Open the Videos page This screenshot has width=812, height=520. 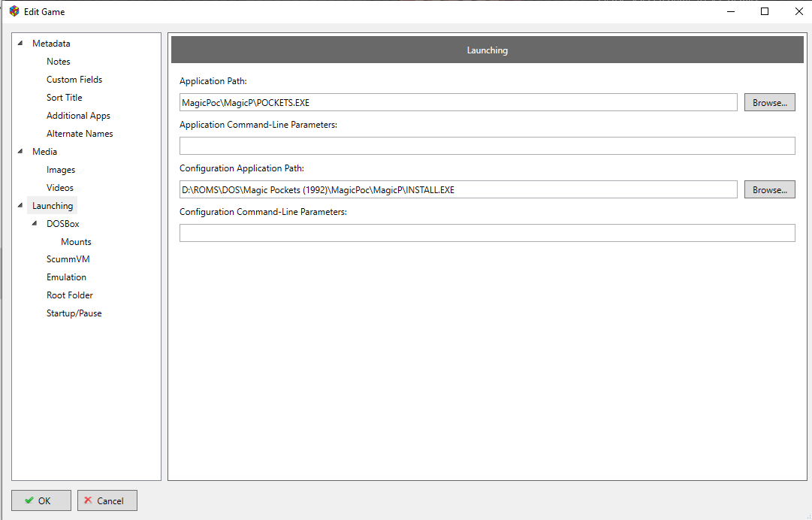click(x=59, y=188)
